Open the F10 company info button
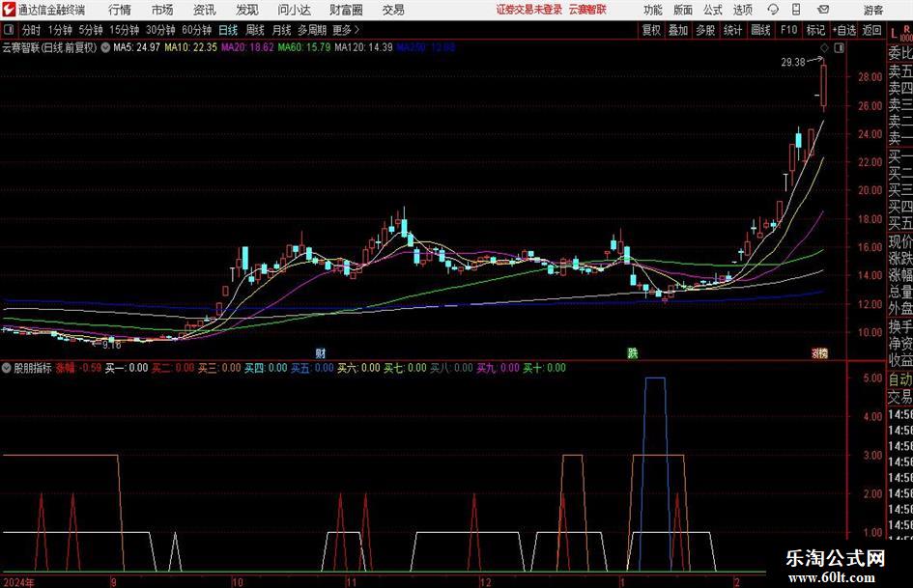This screenshot has height=588, width=913. pyautogui.click(x=788, y=30)
